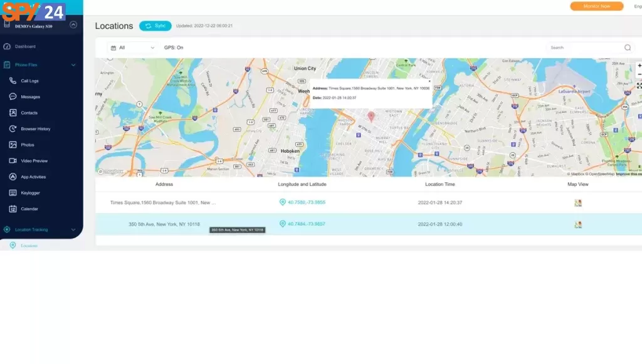This screenshot has height=364, width=642.
Task: Open map view for the Times Square row
Action: (x=577, y=203)
